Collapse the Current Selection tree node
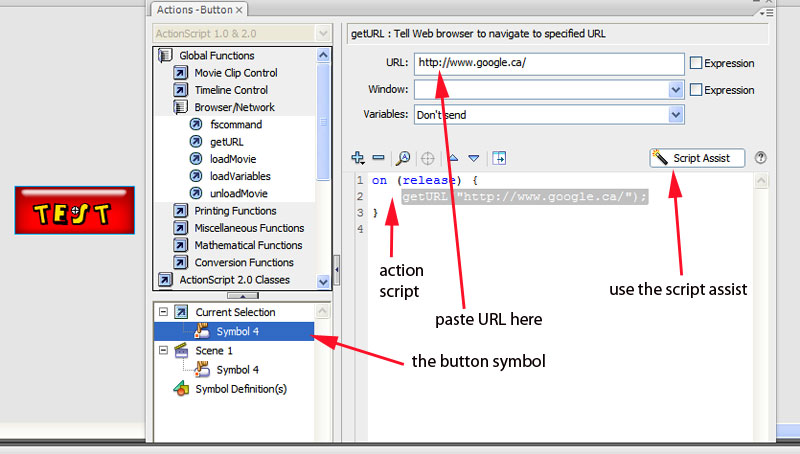 tap(162, 313)
